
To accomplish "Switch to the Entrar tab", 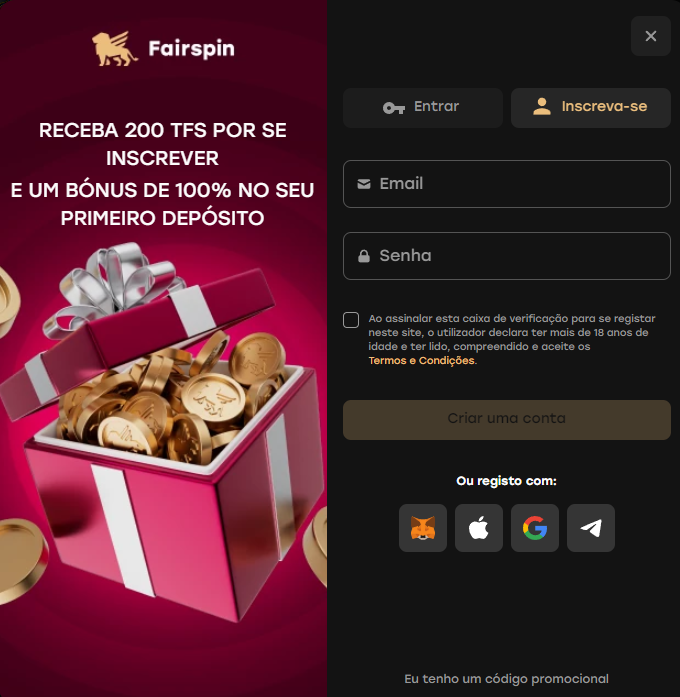I will (423, 108).
